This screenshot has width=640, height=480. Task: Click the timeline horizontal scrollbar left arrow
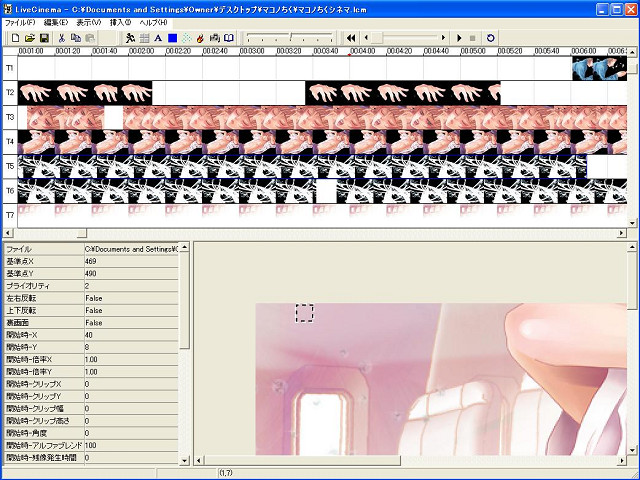8,233
